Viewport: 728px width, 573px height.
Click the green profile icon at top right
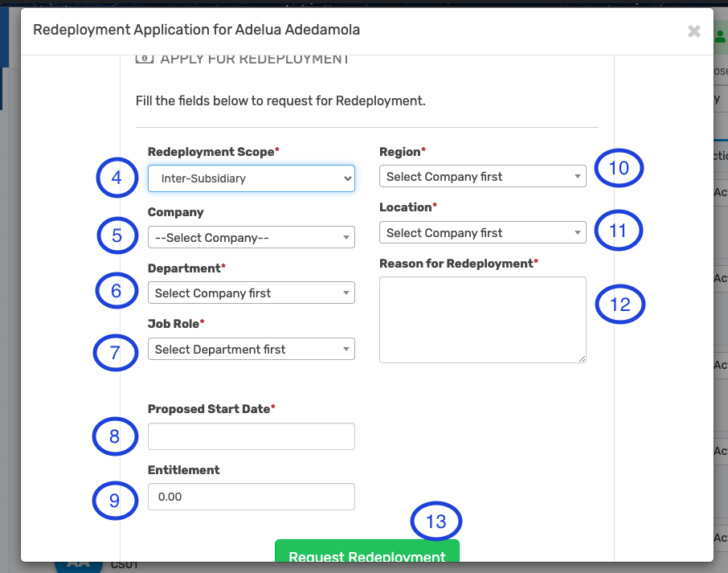(721, 36)
